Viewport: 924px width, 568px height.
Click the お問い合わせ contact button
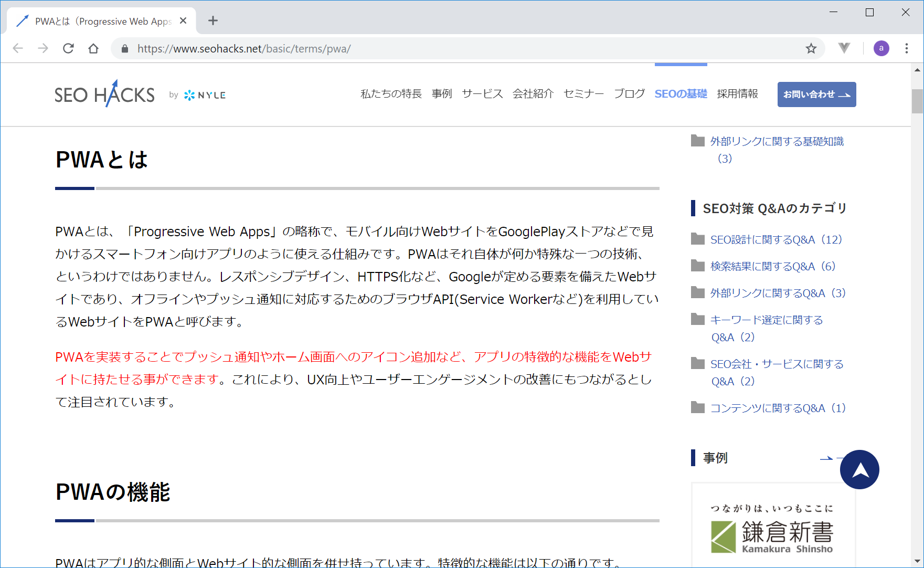pos(816,94)
